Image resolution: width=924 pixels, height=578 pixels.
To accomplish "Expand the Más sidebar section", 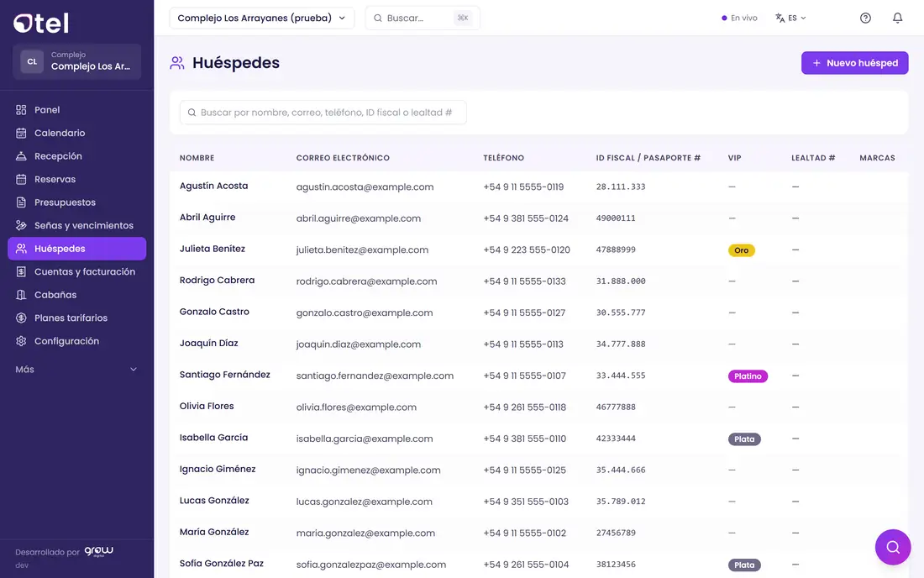I will [76, 370].
